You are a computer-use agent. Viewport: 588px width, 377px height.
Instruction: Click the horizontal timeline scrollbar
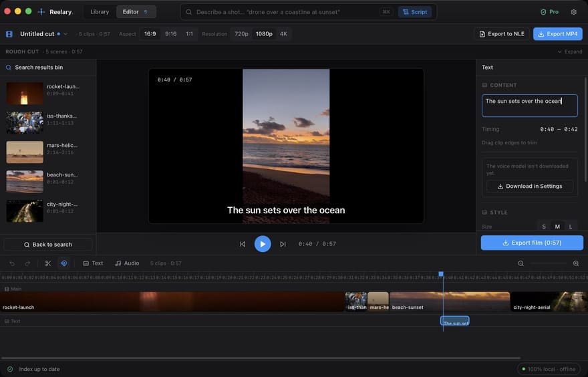pos(261,358)
